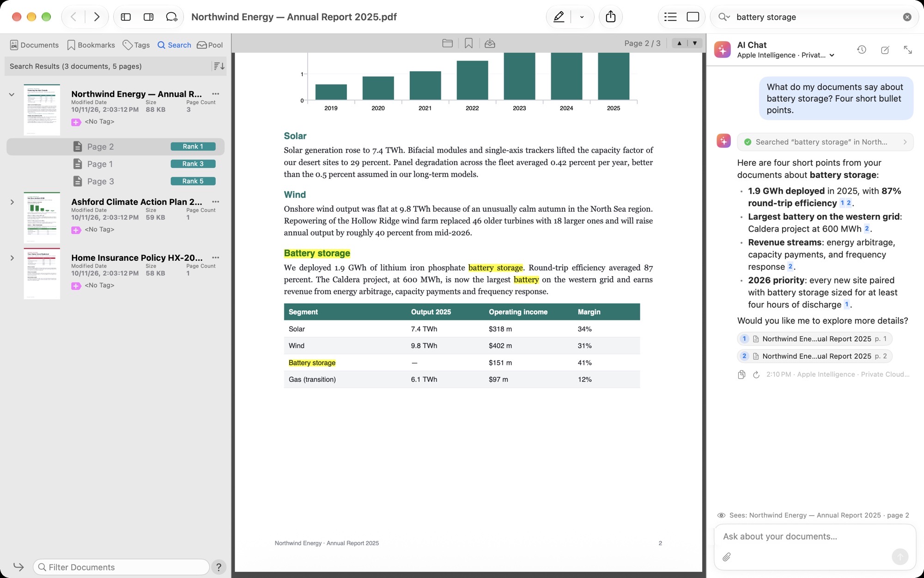Go to next page with down arrow
The height and width of the screenshot is (578, 924).
[695, 43]
